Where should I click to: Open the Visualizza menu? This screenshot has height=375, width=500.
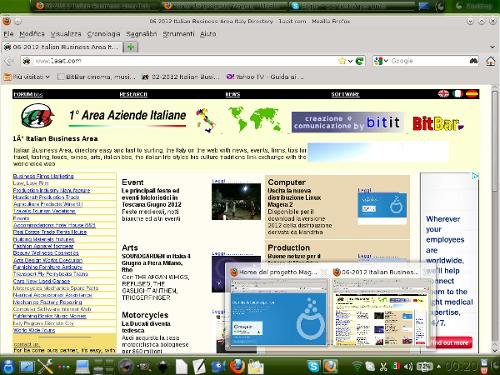point(66,34)
